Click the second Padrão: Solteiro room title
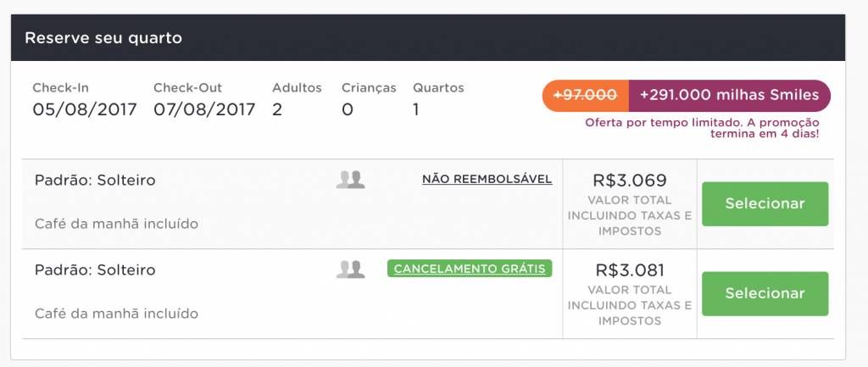This screenshot has height=367, width=868. click(95, 270)
